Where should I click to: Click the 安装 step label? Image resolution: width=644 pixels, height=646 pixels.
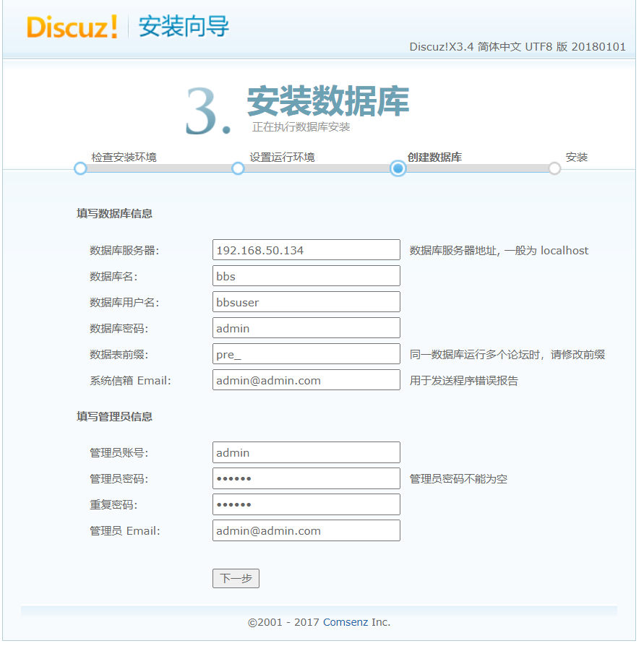click(577, 157)
